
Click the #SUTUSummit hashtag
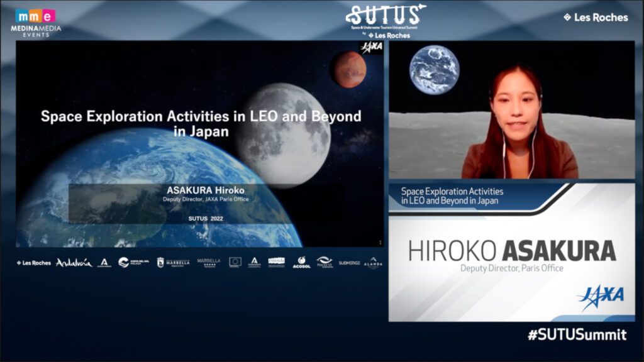[x=577, y=335]
